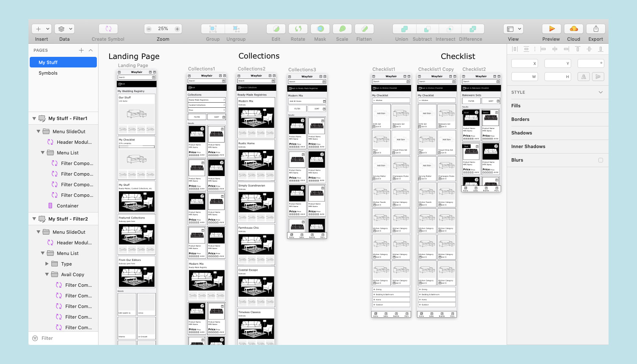Select the Checklist1 Copy artboard title
The width and height of the screenshot is (637, 364).
tap(436, 69)
